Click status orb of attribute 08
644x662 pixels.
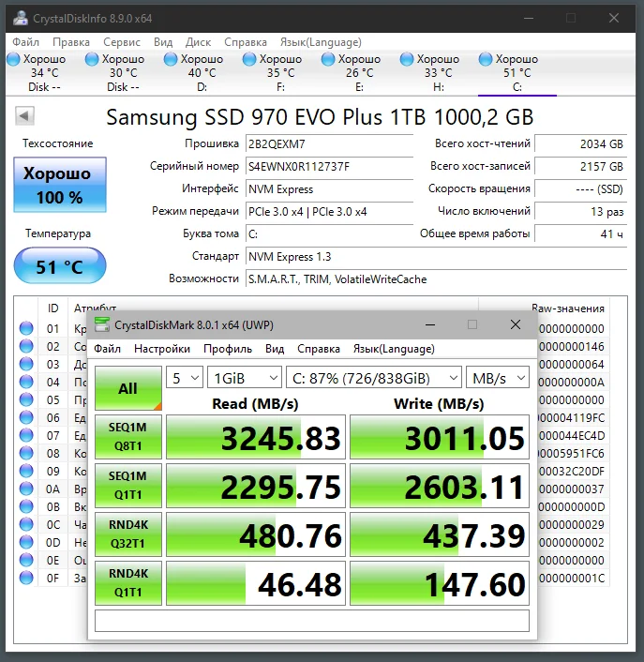(26, 453)
